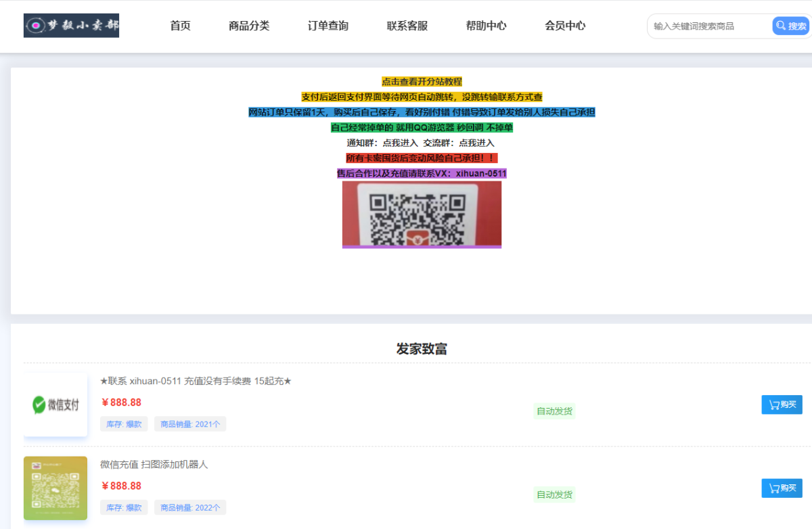The height and width of the screenshot is (529, 812).
Task: Click 库存: 爆款 tag on the 微信充值 item
Action: click(124, 507)
